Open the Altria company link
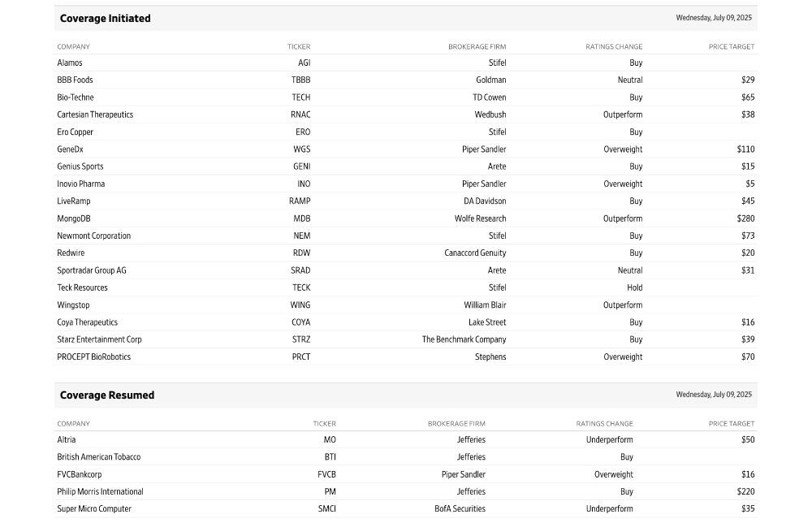 pyautogui.click(x=67, y=439)
